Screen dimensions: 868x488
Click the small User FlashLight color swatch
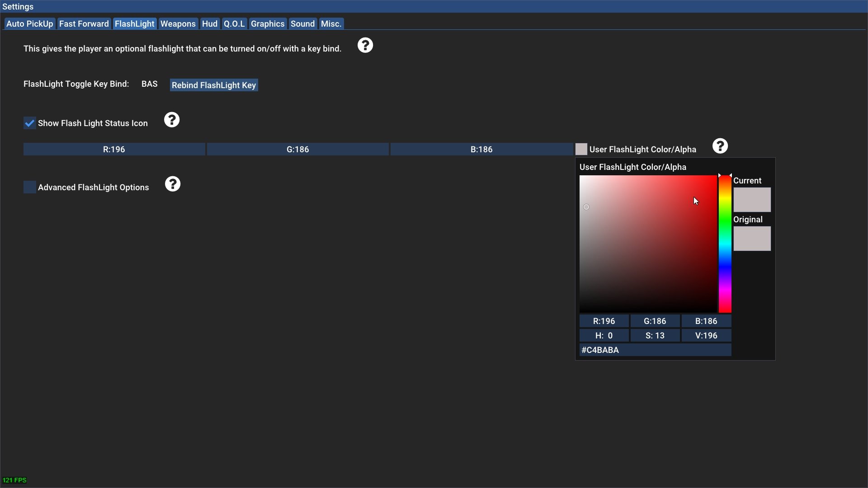[581, 149]
